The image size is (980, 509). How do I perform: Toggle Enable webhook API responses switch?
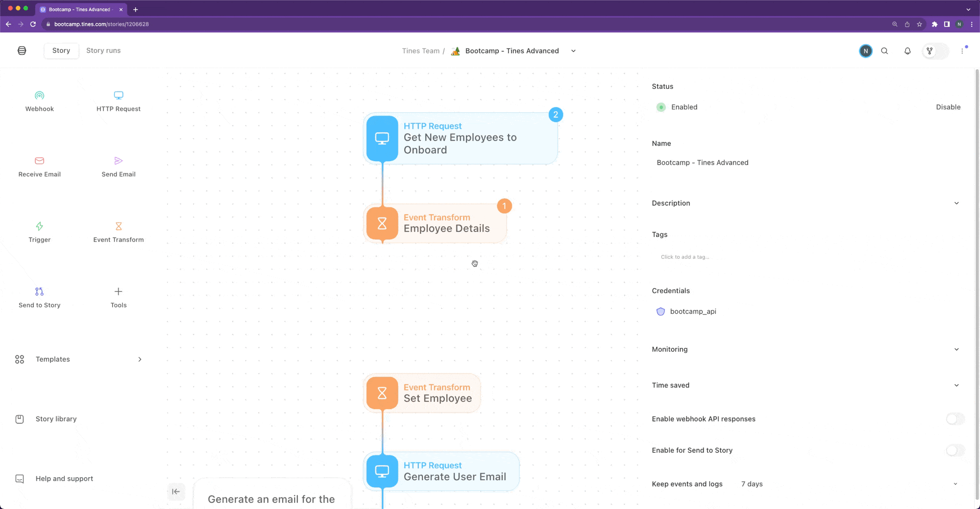tap(955, 419)
